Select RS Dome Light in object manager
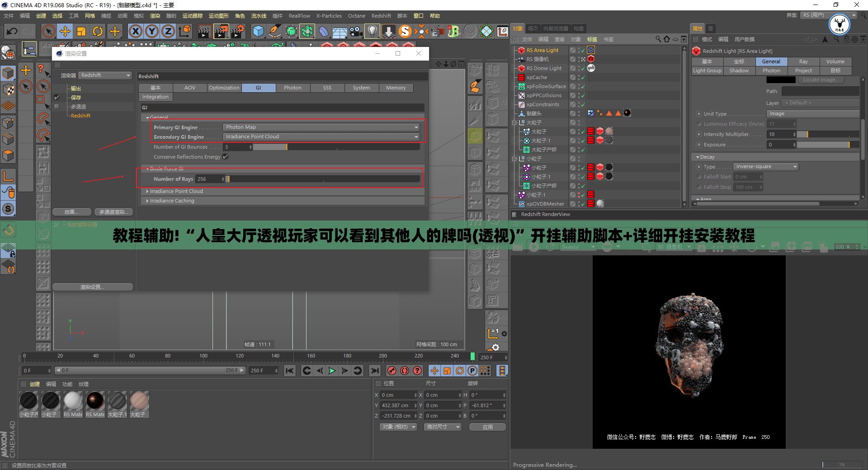The width and height of the screenshot is (868, 470). pos(544,68)
